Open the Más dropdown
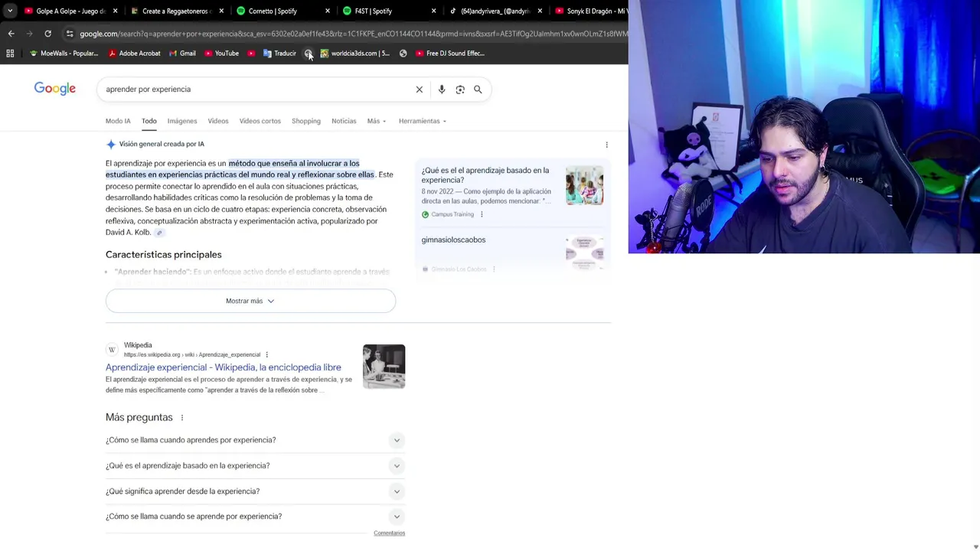Screen dimensions: 980x551 tap(376, 121)
